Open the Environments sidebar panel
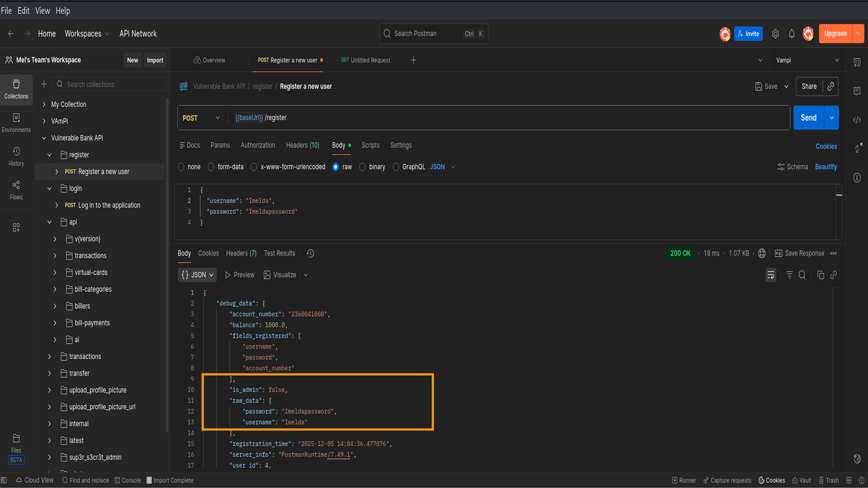 [x=16, y=123]
